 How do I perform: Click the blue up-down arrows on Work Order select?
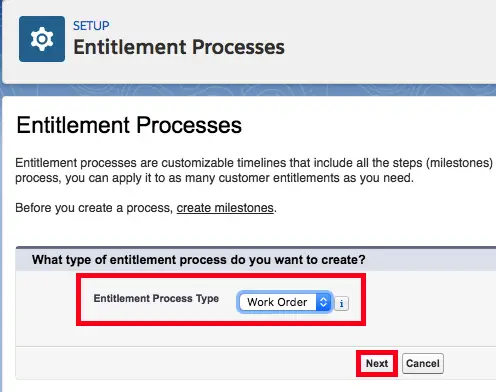tap(323, 302)
